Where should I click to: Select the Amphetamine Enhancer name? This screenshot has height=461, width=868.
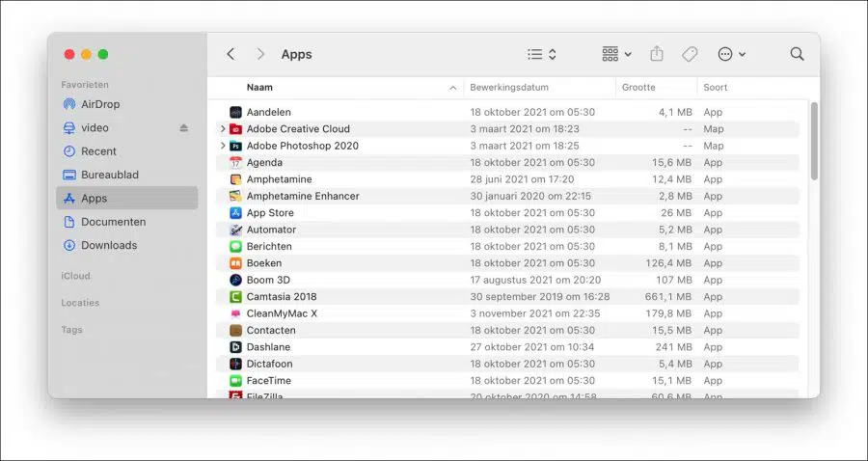point(303,196)
